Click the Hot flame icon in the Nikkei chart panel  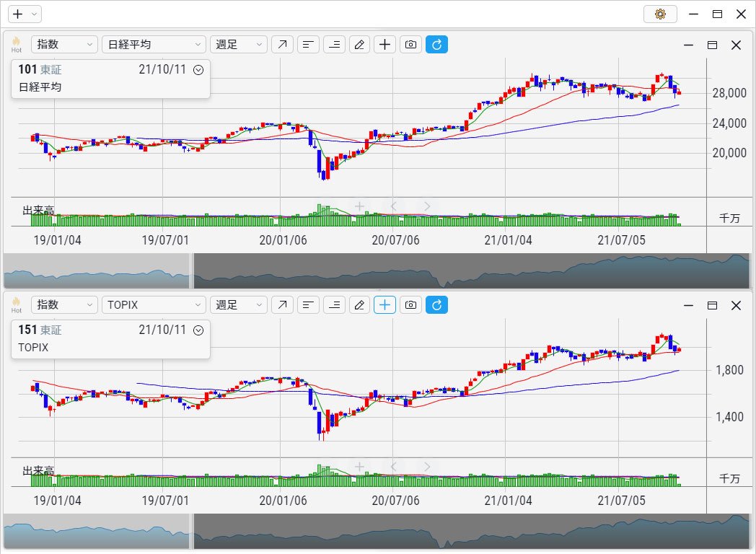coord(17,44)
